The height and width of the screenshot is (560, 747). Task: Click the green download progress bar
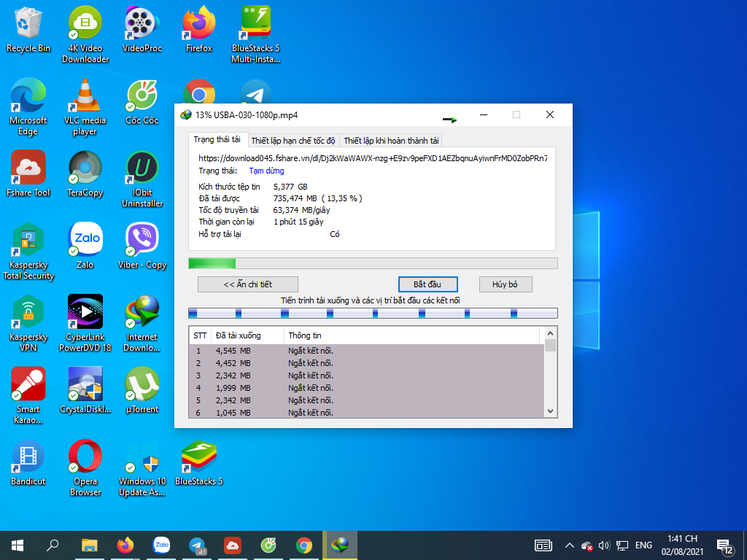[373, 263]
